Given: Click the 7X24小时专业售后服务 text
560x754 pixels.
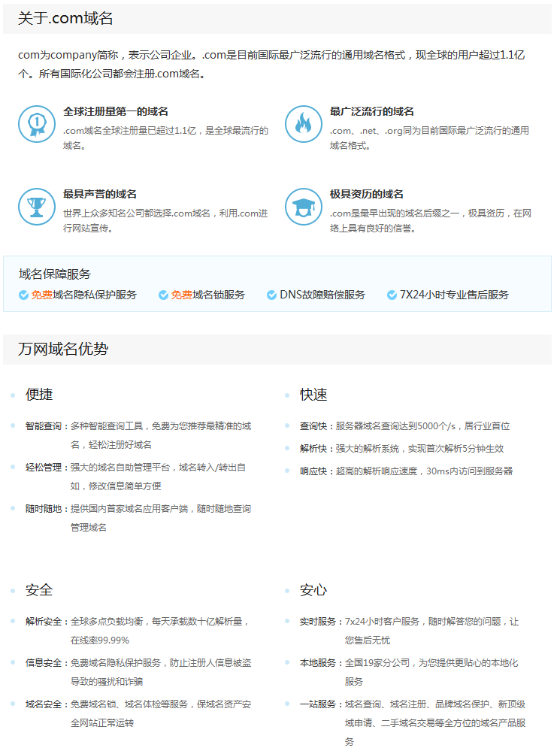Looking at the screenshot, I should point(454,295).
